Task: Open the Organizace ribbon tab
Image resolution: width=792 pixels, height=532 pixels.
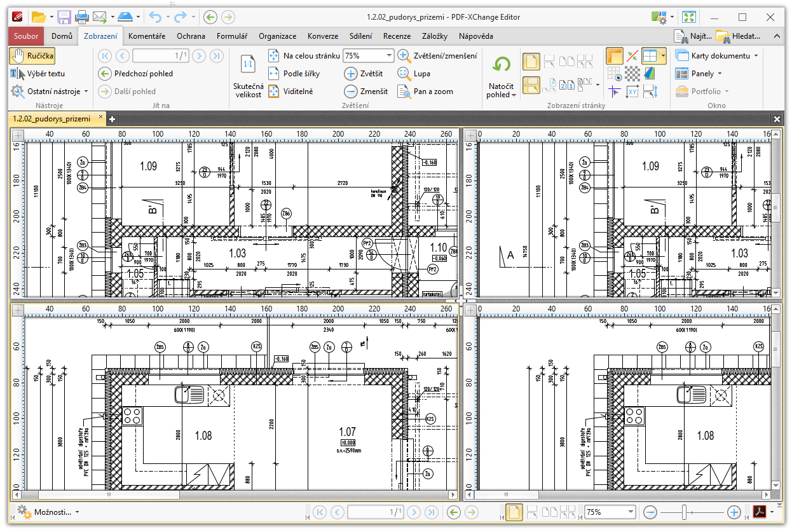Action: pos(278,36)
